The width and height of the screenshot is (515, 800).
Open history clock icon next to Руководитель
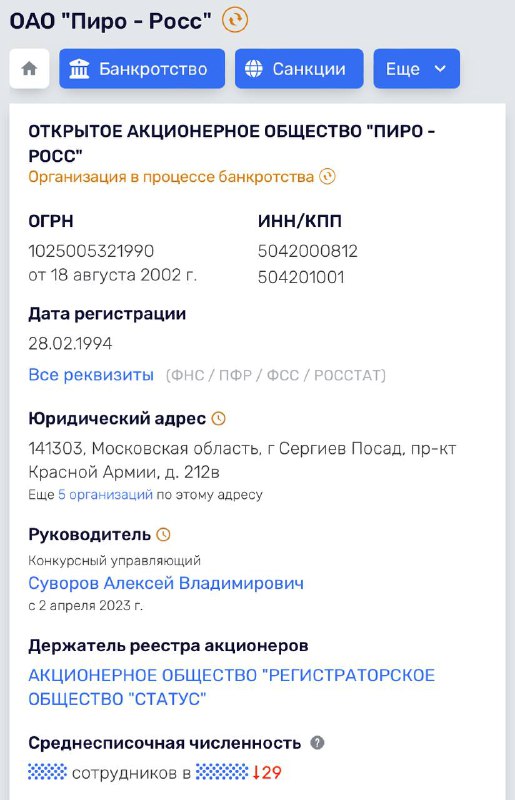163,535
